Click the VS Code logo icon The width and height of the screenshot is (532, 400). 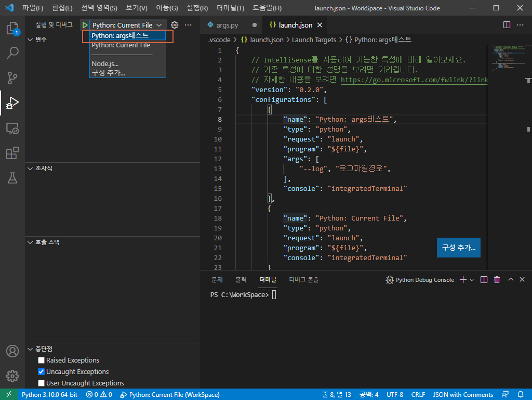9,8
